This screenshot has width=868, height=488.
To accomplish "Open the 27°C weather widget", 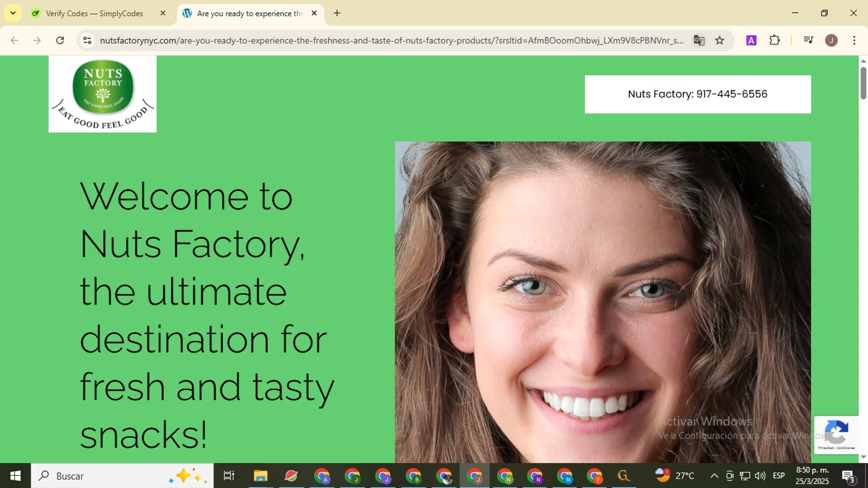I will coord(675,476).
